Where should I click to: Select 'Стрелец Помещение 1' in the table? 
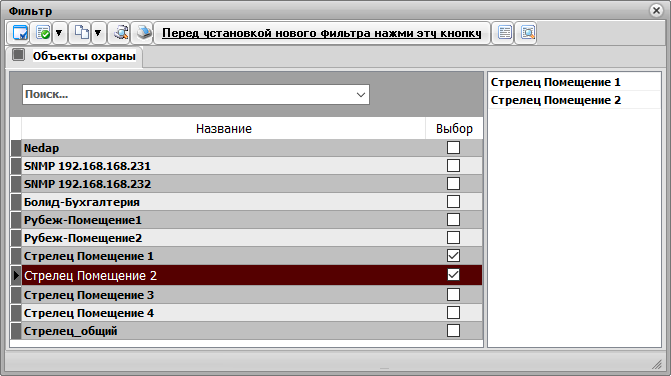[89, 256]
